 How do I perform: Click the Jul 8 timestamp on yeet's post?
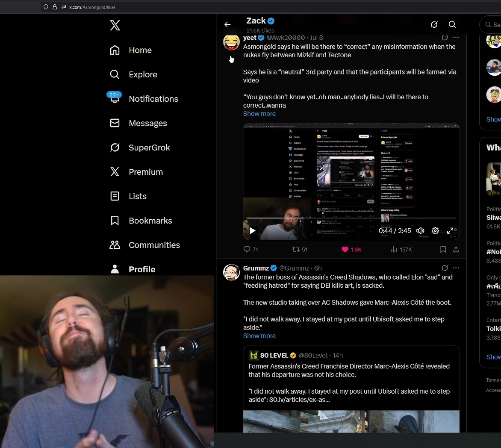tap(316, 38)
